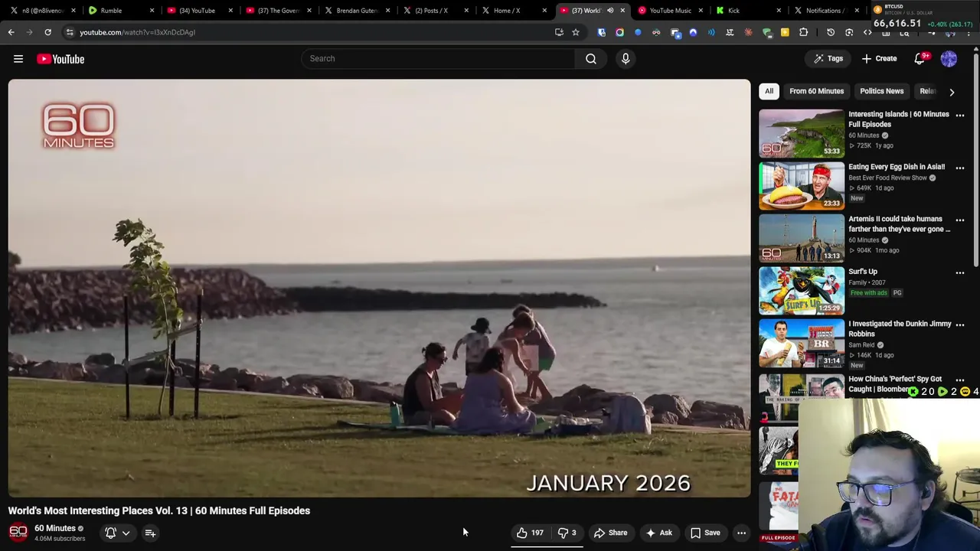
Task: Open the 60 Minutes channel name link
Action: (x=55, y=528)
